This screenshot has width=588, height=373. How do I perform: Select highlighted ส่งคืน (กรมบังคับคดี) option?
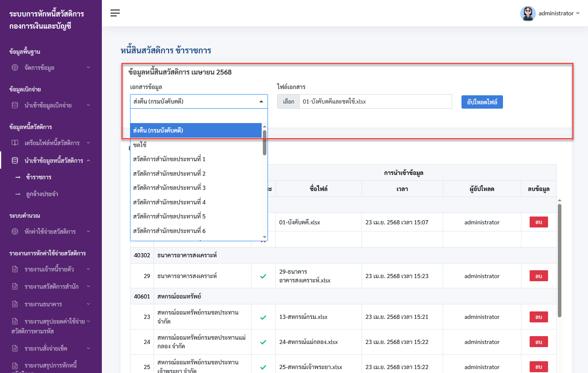[x=196, y=130]
